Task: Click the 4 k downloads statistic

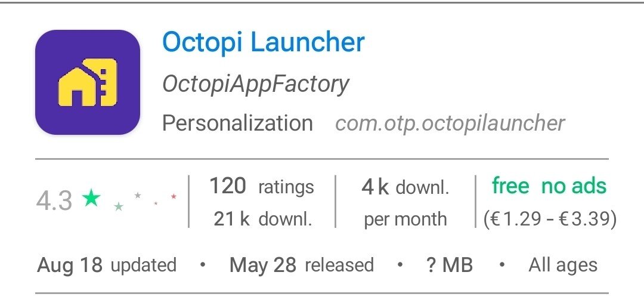Action: (405, 187)
